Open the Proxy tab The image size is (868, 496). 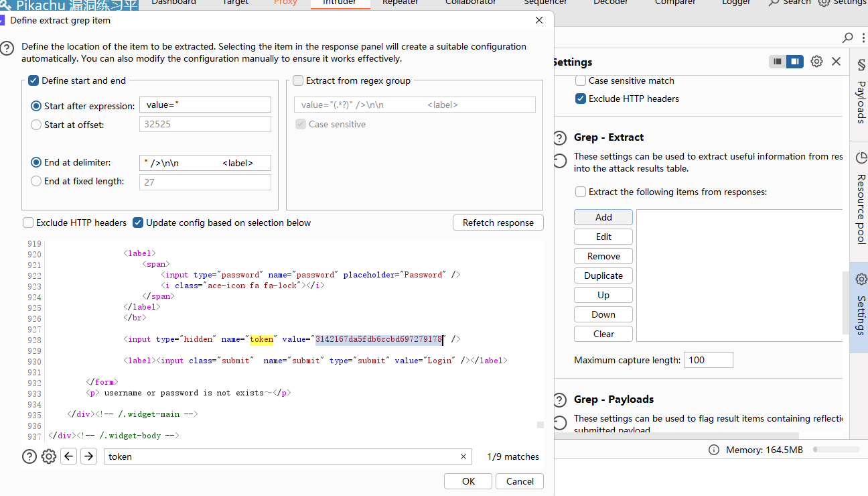point(285,3)
